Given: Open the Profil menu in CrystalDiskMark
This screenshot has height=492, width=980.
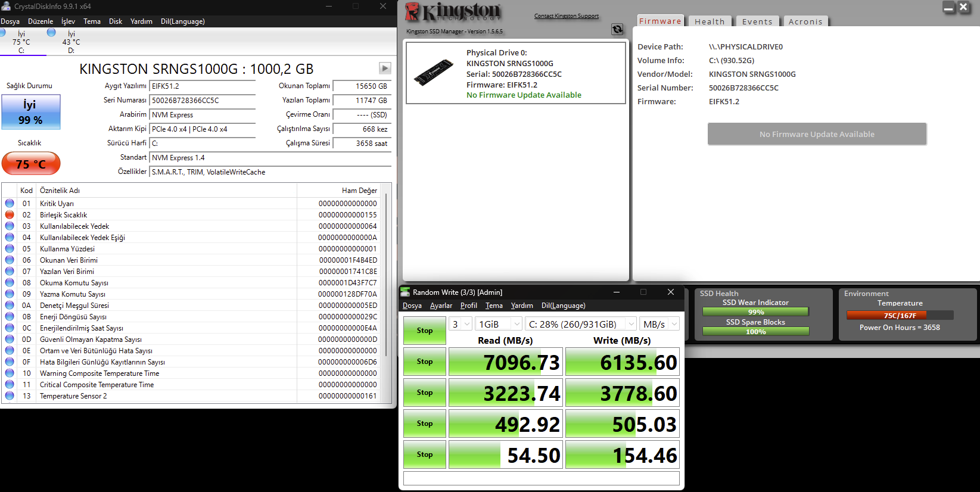Looking at the screenshot, I should pyautogui.click(x=469, y=306).
